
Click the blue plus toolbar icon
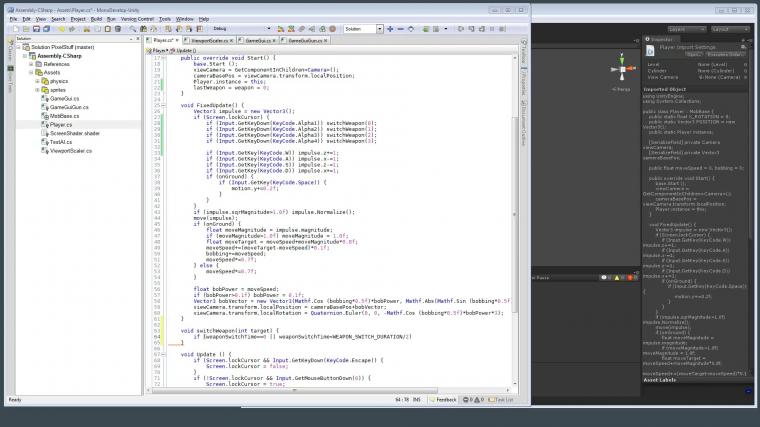pyautogui.click(x=390, y=29)
